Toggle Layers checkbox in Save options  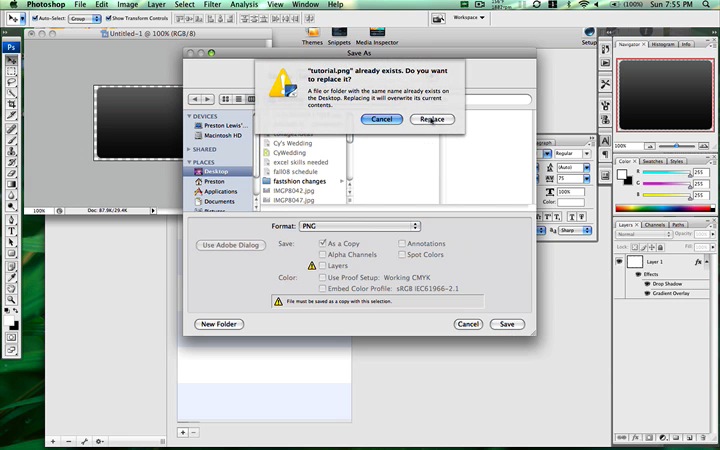point(322,265)
